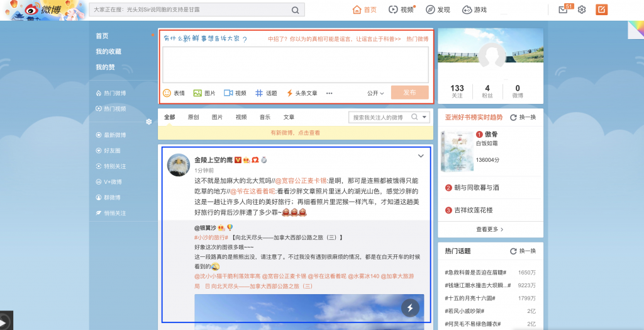Expand the followed-posts search dropdown arrow
The height and width of the screenshot is (330, 644).
pyautogui.click(x=425, y=117)
